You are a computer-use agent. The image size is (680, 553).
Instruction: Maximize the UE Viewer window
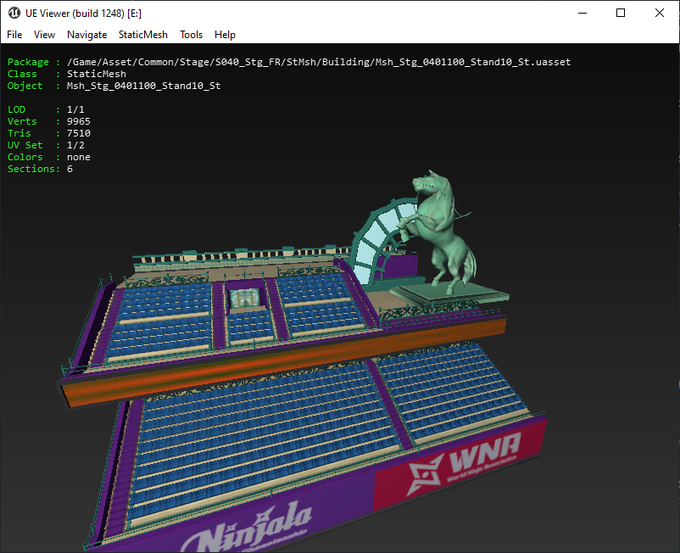(x=620, y=13)
